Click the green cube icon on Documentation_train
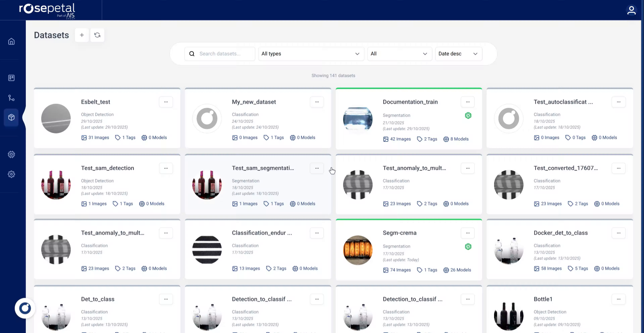Viewport: 644px width, 333px height. (468, 115)
